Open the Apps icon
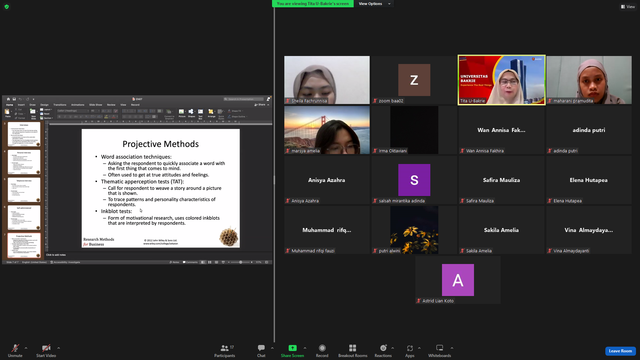Screen dimensions: 640x360 [410, 348]
